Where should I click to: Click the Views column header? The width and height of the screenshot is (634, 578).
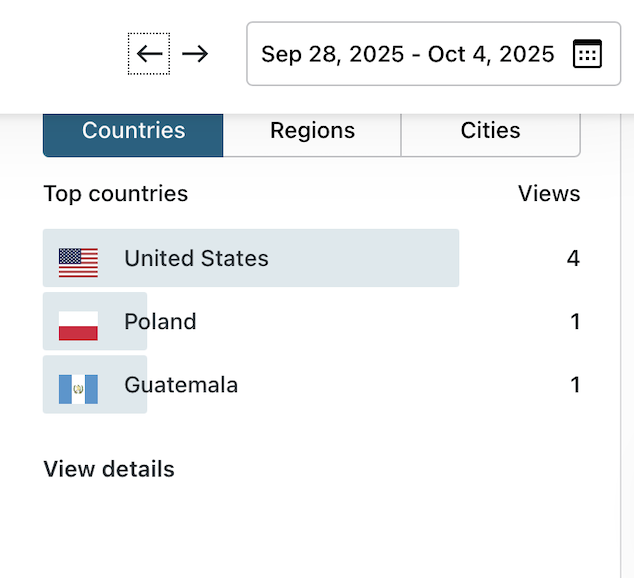click(549, 194)
